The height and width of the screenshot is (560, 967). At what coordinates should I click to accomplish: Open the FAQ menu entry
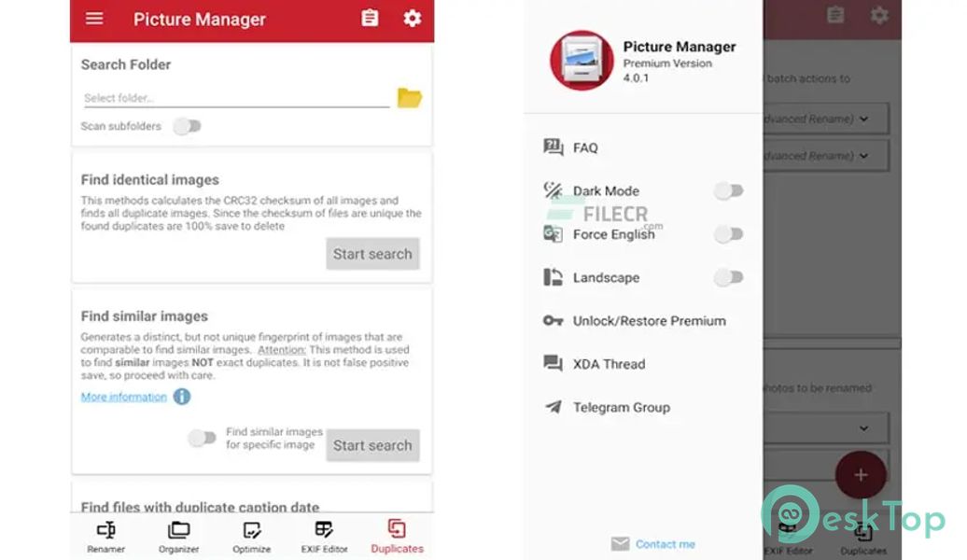(x=585, y=147)
